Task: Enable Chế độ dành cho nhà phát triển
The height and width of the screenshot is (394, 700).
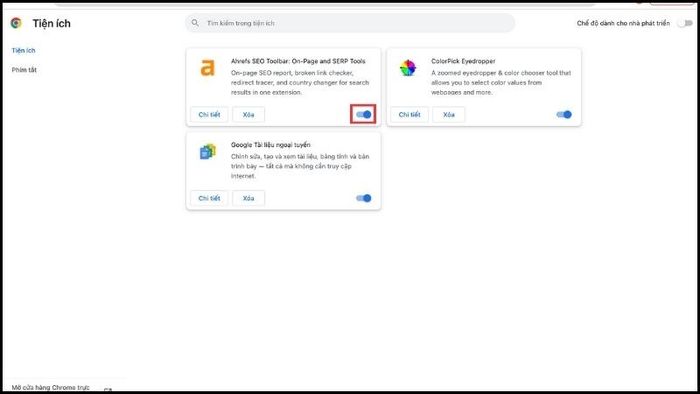Action: point(685,23)
